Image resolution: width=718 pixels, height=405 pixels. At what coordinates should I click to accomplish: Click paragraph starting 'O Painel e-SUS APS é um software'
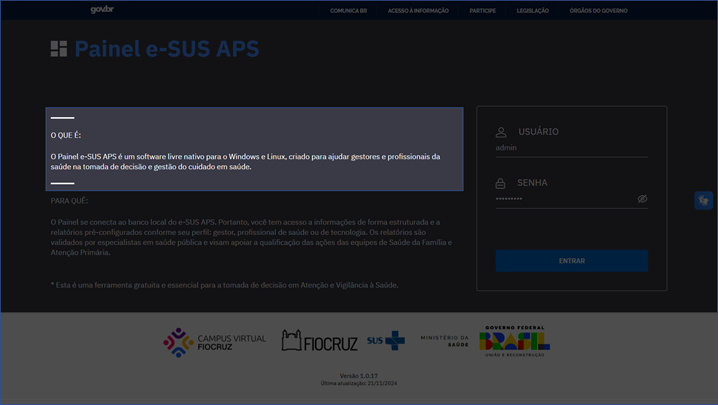click(x=245, y=162)
